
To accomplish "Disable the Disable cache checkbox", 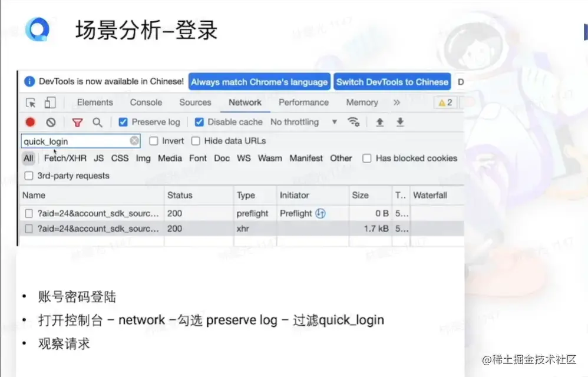I will click(199, 122).
